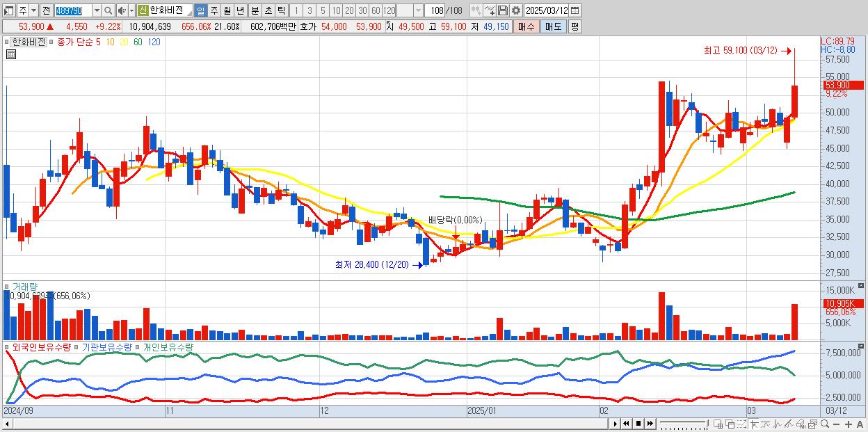
Task: Expand the 한화비전 name field dropdown corner
Action: pyautogui.click(x=188, y=13)
